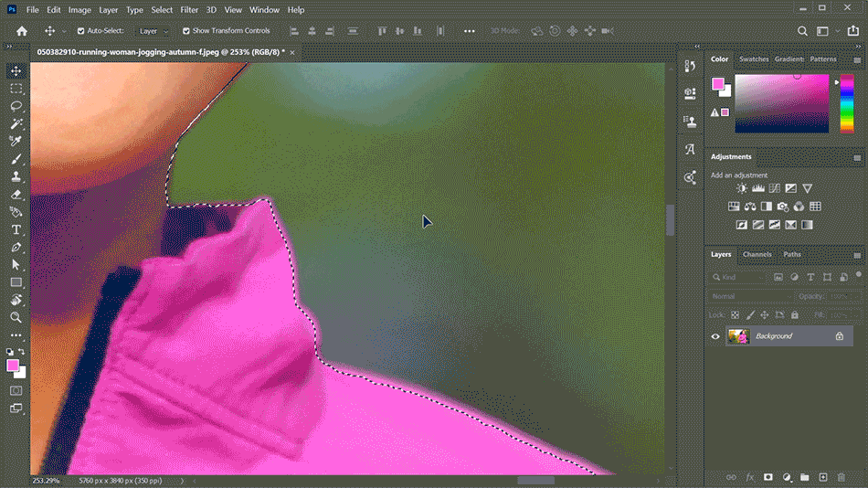Viewport: 868px width, 488px height.
Task: Open the Edit Toolbar ellipsis
Action: (16, 335)
